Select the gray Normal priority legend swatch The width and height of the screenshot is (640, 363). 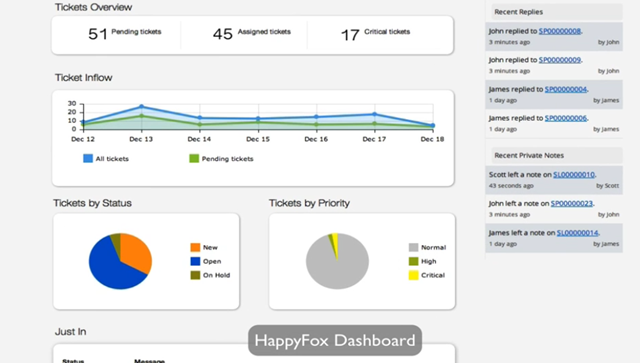(413, 247)
